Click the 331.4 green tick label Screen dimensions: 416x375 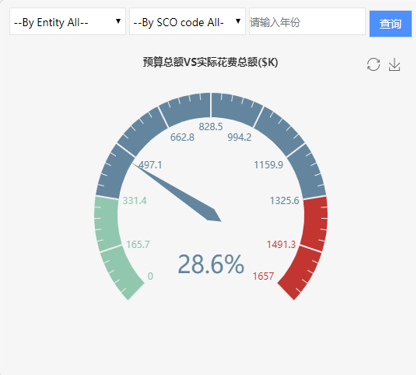(135, 201)
